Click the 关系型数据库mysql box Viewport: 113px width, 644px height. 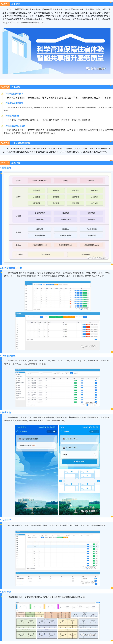tap(40, 245)
